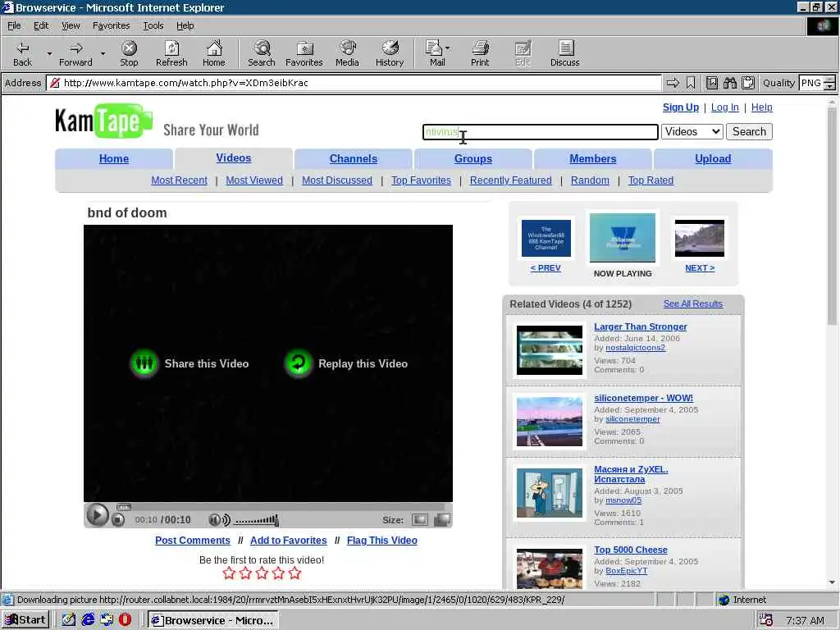Click the Post Comments link
Image resolution: width=840 pixels, height=630 pixels.
(x=192, y=540)
